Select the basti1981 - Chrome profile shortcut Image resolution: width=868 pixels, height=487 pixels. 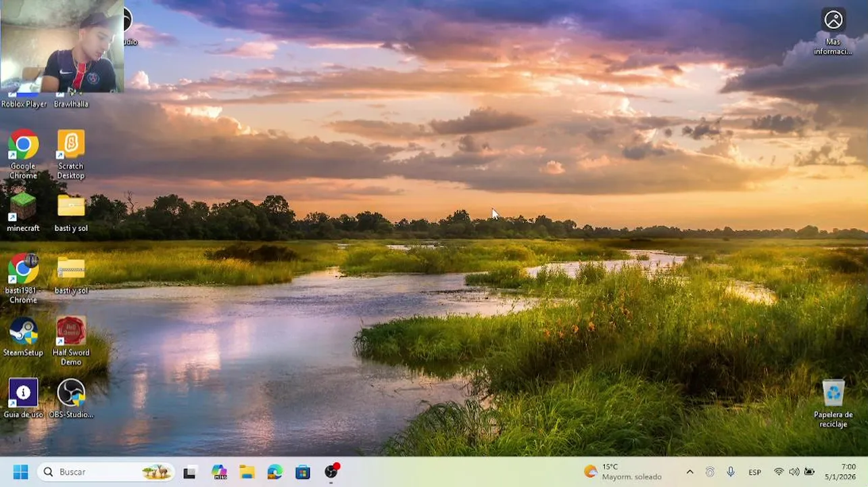(23, 277)
